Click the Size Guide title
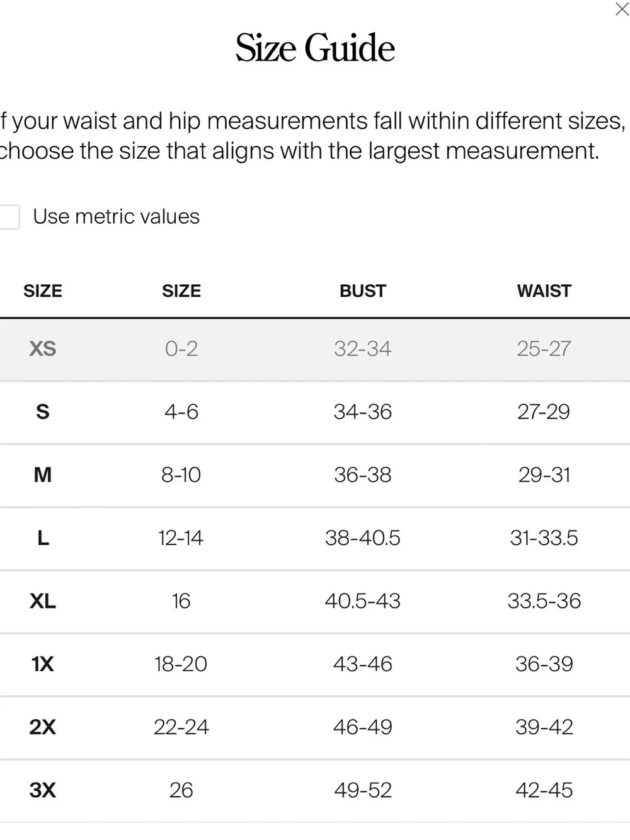The height and width of the screenshot is (840, 630). (315, 48)
